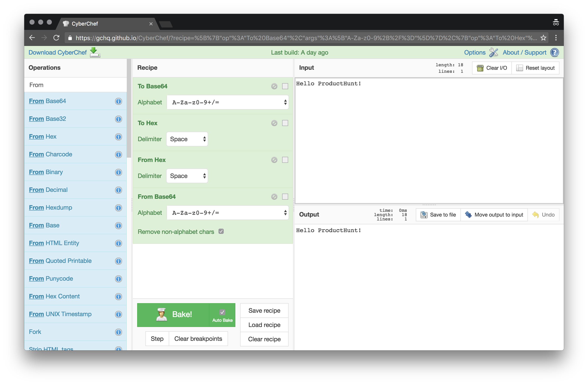Disable the To Base64 recipe step
The image size is (588, 385).
(x=274, y=86)
